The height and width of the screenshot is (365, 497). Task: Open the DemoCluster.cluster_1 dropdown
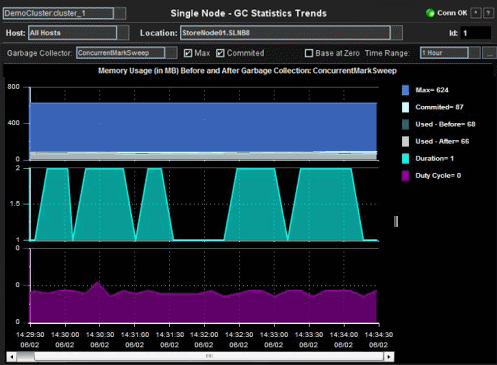tap(120, 13)
